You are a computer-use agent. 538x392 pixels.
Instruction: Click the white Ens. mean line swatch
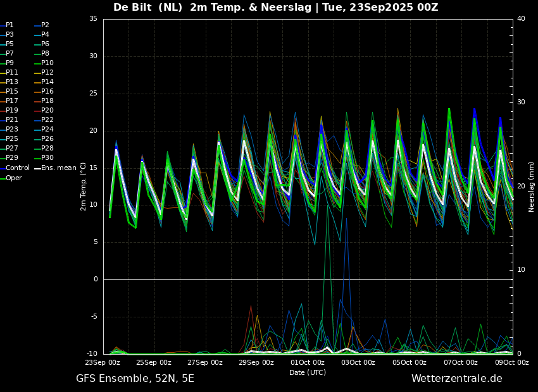(x=37, y=168)
